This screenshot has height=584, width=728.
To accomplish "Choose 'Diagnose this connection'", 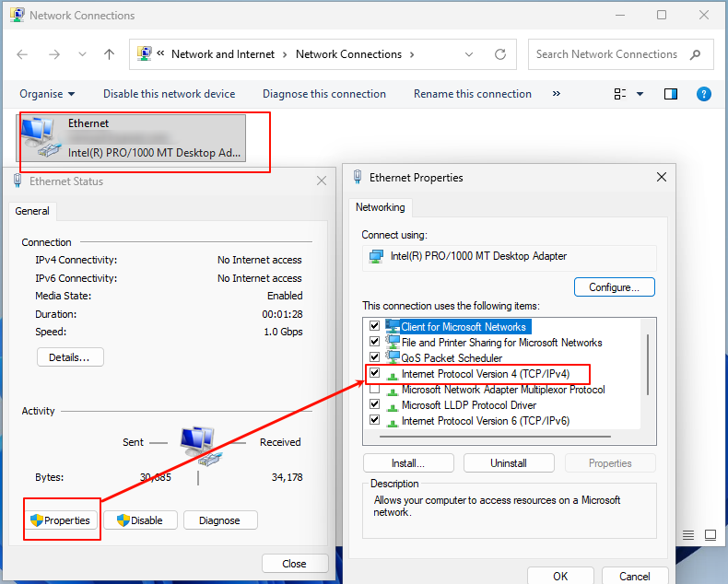I will [324, 94].
